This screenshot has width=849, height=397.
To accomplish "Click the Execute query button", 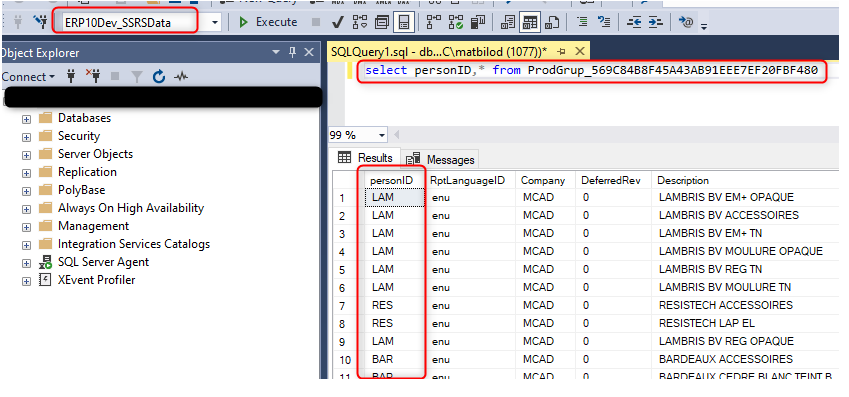I will click(x=268, y=22).
